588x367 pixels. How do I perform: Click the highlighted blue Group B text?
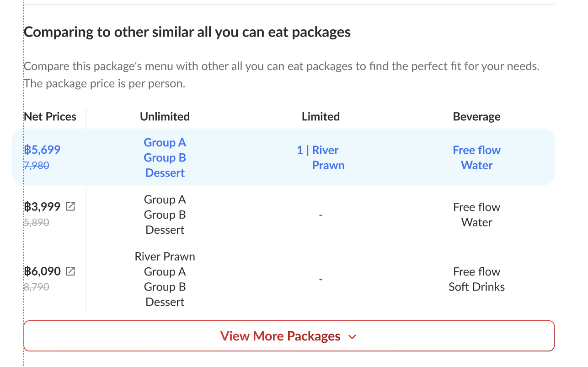165,158
